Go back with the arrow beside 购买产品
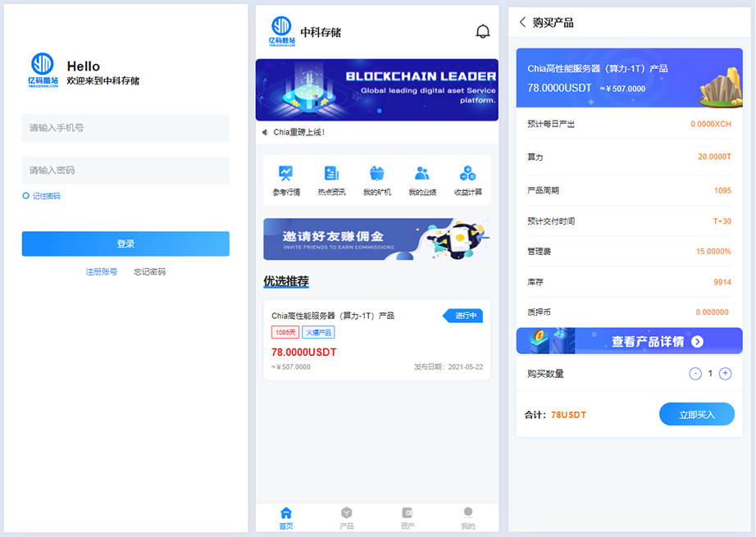Screen dimensions: 756x537 pos(522,22)
